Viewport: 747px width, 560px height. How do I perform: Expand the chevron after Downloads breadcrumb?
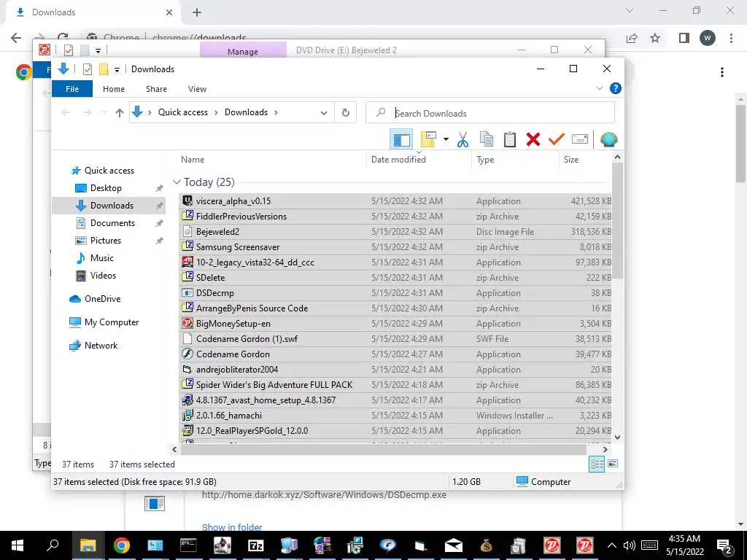click(276, 113)
